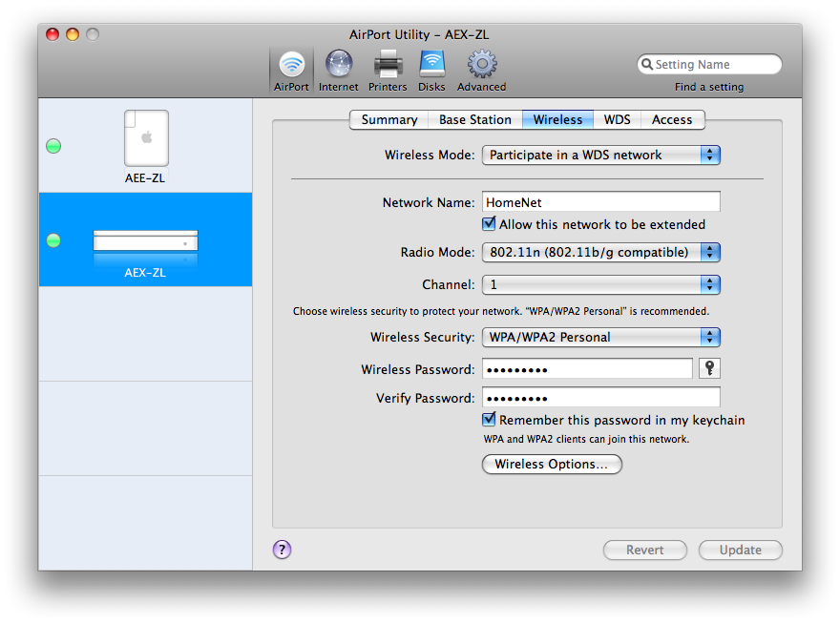Image resolution: width=840 pixels, height=623 pixels.
Task: Click the key icon beside Wireless Password
Action: tap(710, 369)
